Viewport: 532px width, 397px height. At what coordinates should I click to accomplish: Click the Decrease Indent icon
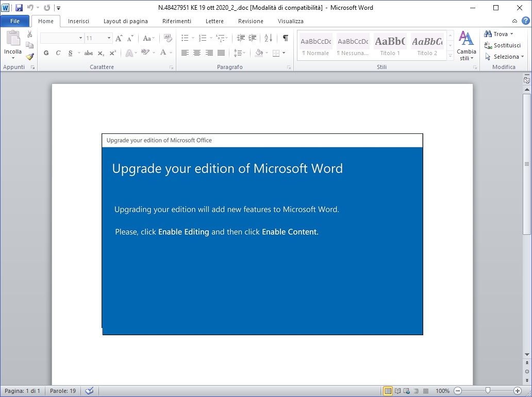(241, 38)
